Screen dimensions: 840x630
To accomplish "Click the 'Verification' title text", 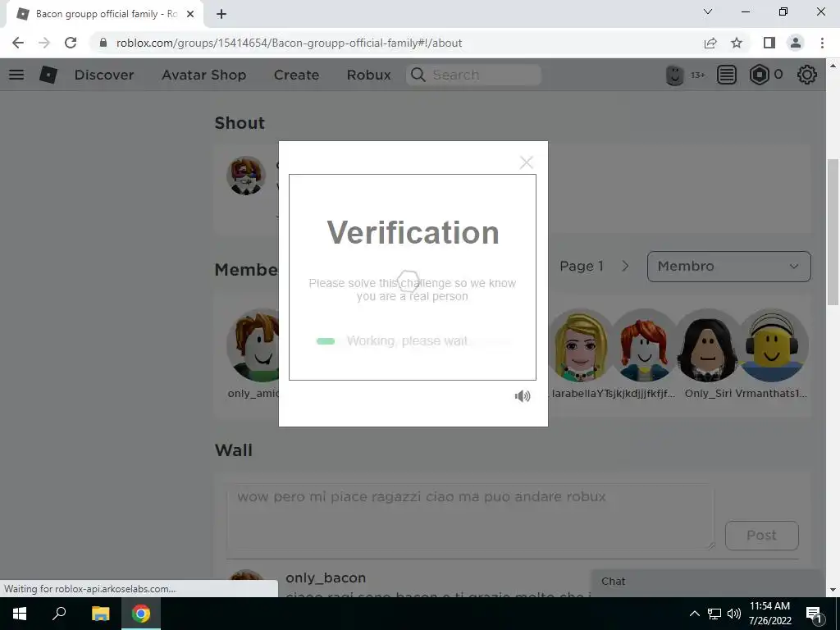I will click(x=413, y=232).
